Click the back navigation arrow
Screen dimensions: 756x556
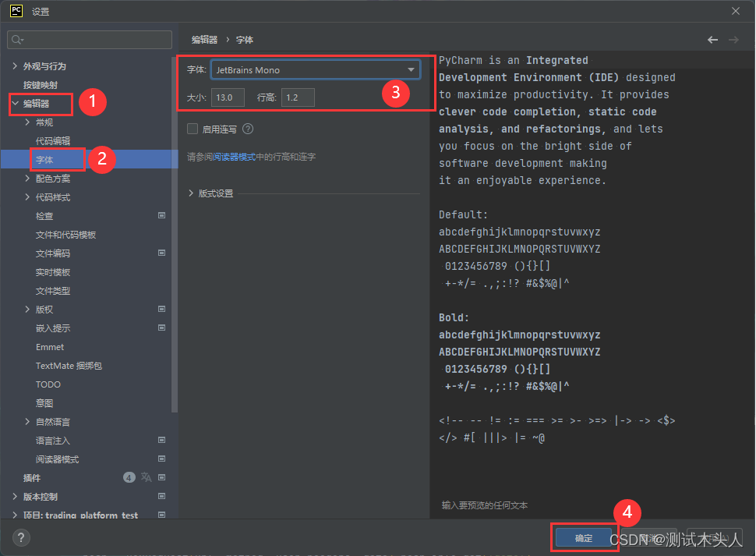tap(712, 40)
